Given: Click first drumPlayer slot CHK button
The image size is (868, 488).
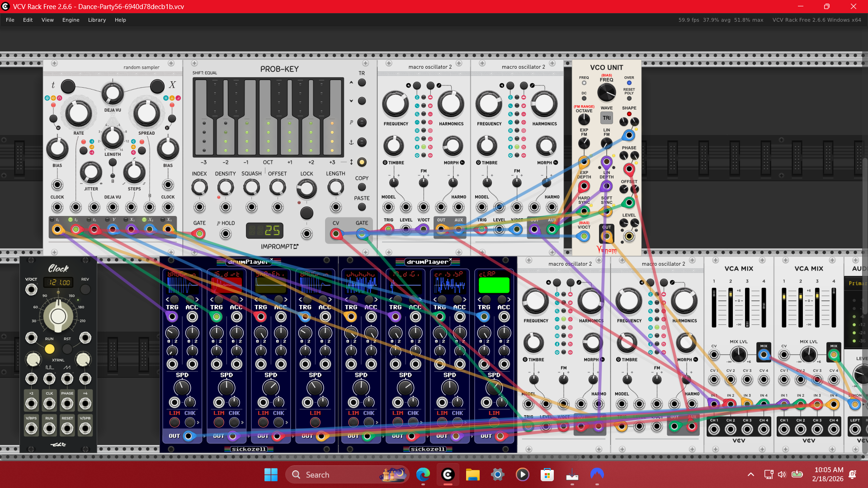Looking at the screenshot, I should (x=190, y=422).
